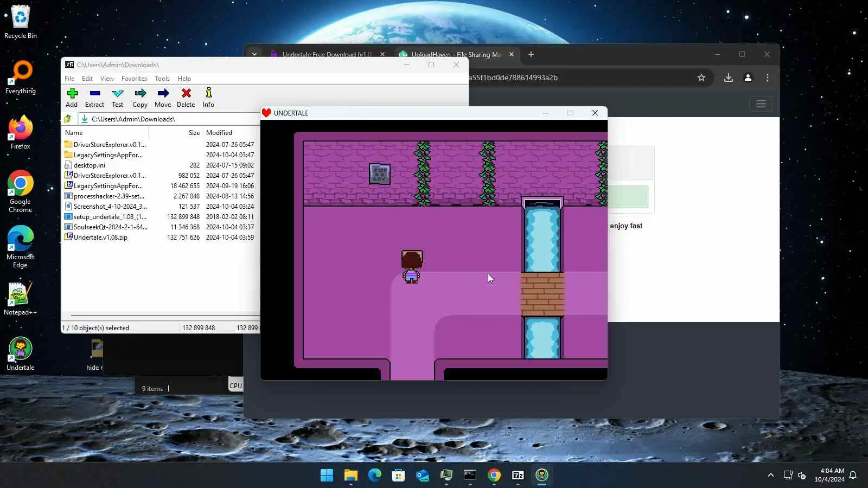868x488 pixels.
Task: Click the Add button in 7-Zip toolbar
Action: 72,98
